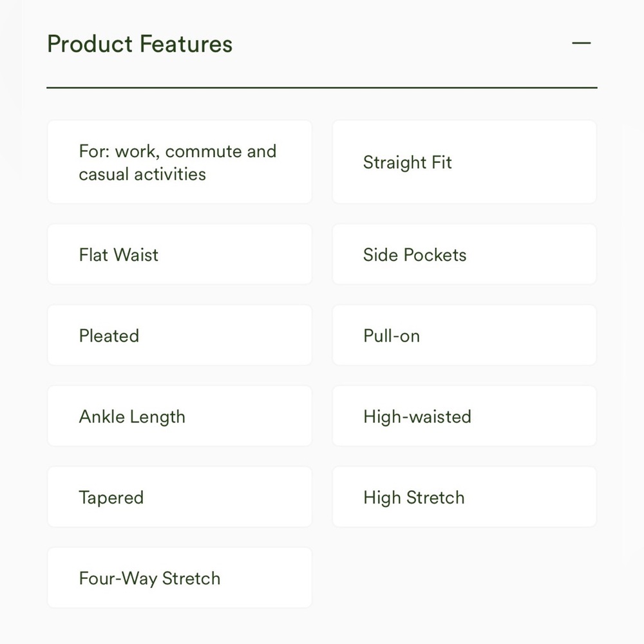Click the divider line under Product Features
The height and width of the screenshot is (644, 644).
[x=322, y=87]
